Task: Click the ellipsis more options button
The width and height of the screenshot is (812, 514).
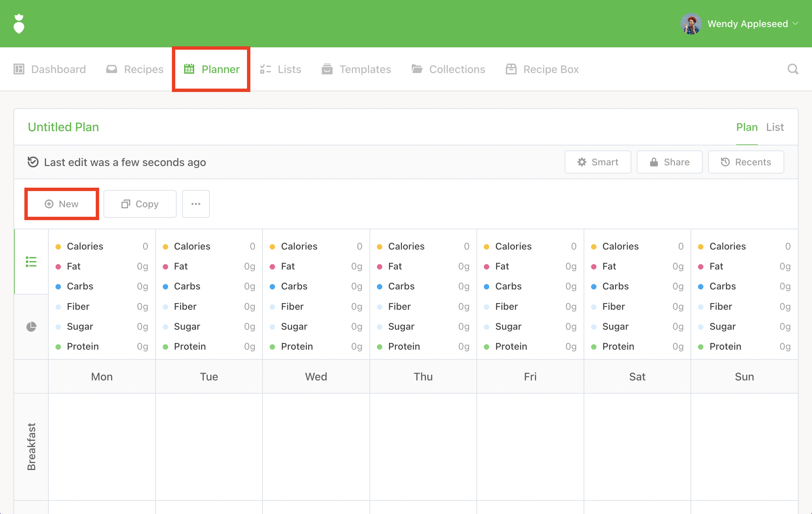Action: (x=196, y=204)
